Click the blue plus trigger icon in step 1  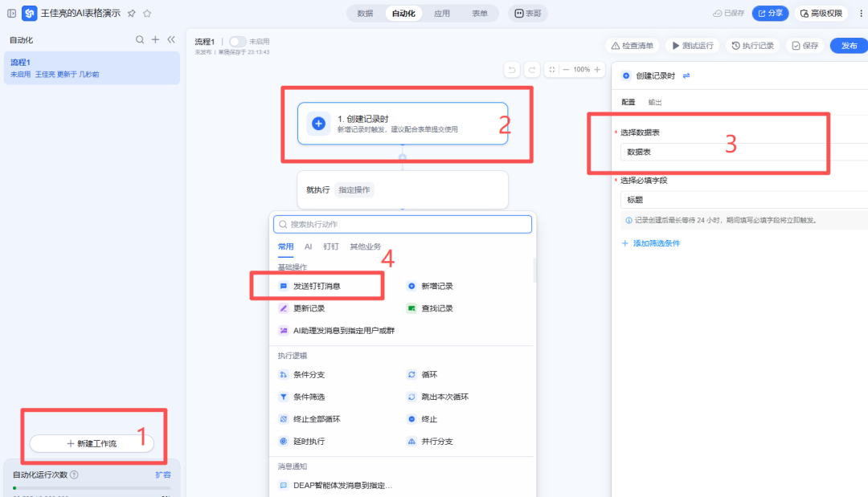[x=318, y=124]
